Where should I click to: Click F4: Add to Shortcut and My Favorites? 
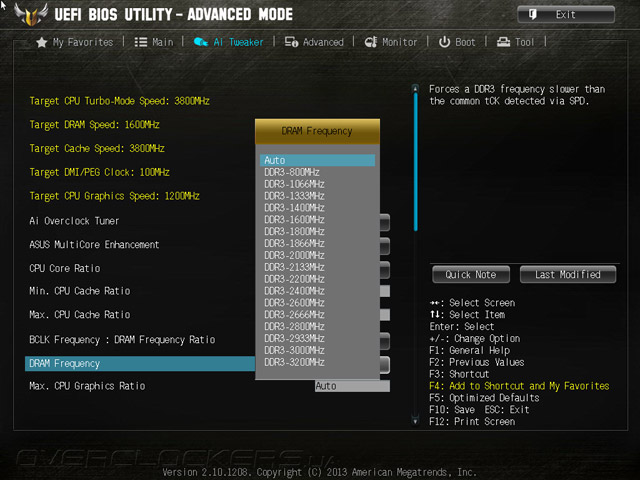tap(519, 386)
